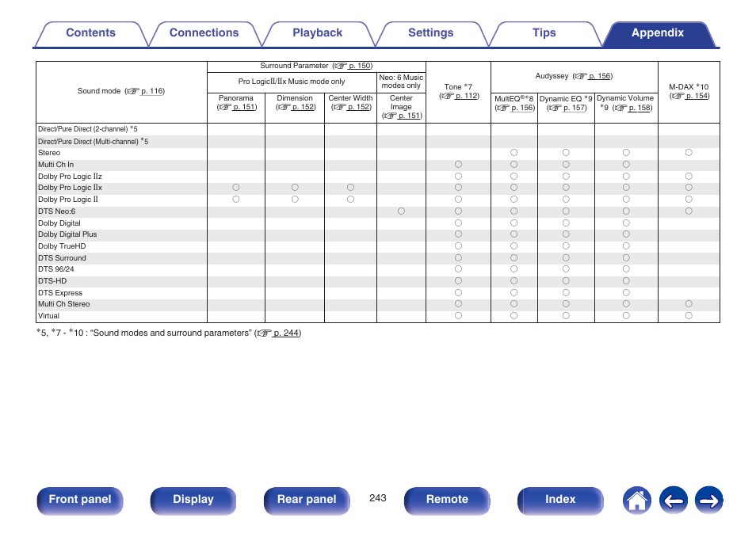
Task: Open the Display section button
Action: click(x=193, y=501)
